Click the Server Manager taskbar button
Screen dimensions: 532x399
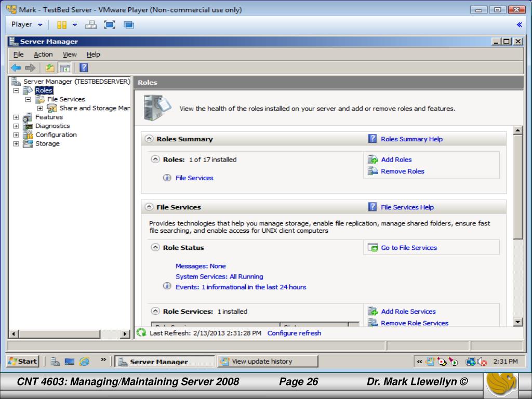click(165, 362)
